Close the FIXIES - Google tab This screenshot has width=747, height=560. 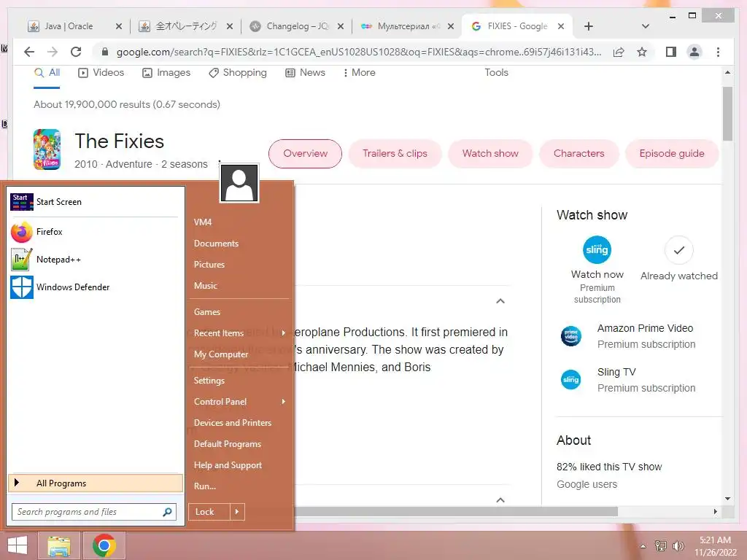pos(561,26)
